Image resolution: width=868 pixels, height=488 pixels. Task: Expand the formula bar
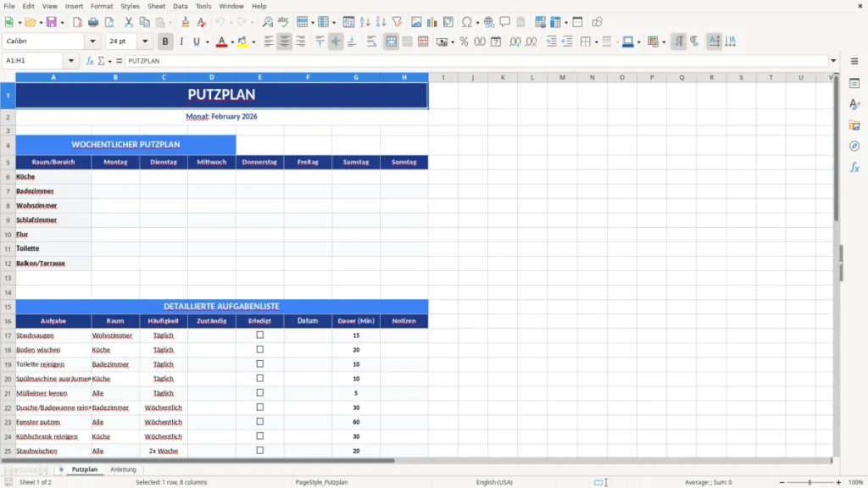tap(833, 61)
